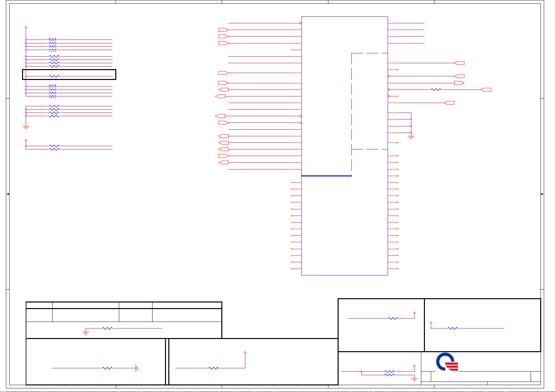Select the lone resistor between the two dashed arrays

tap(54, 76)
